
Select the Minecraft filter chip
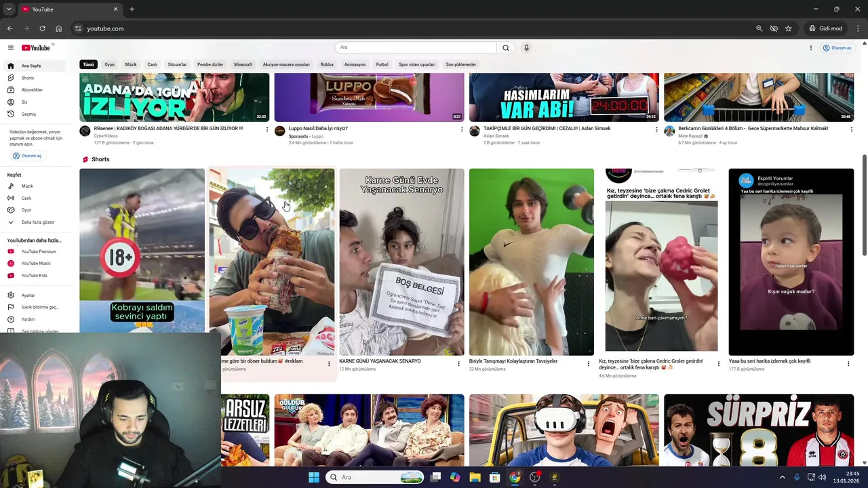pos(243,64)
